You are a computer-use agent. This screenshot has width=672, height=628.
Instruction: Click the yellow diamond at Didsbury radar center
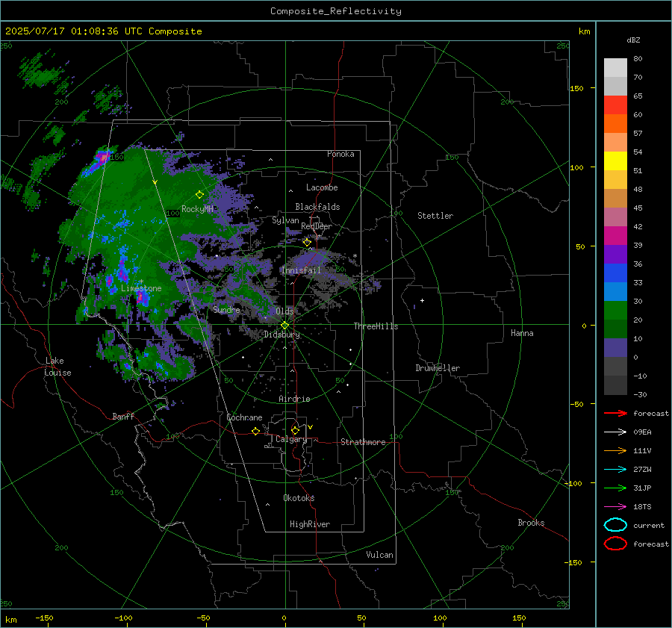(284, 326)
